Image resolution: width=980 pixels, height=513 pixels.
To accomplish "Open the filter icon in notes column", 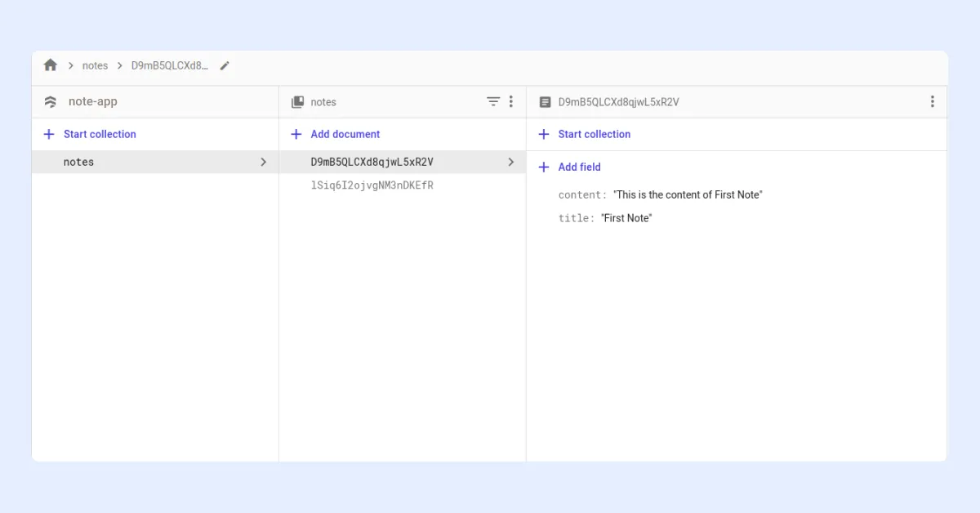I will click(493, 102).
